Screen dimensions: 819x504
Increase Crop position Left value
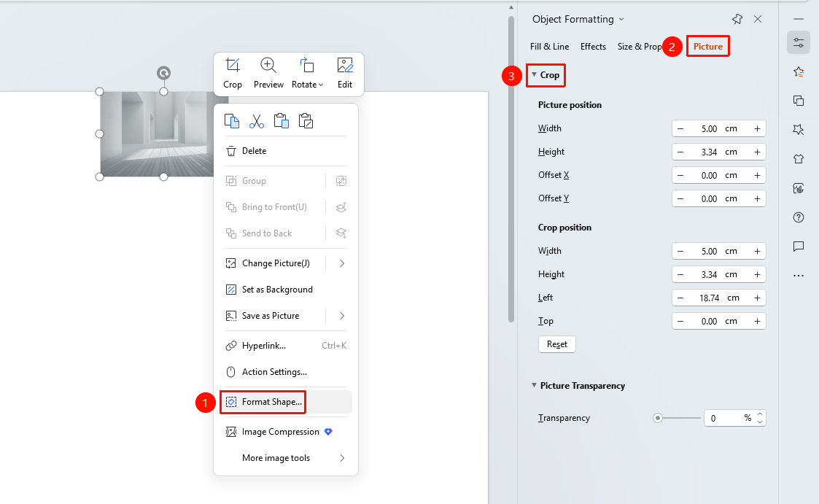pyautogui.click(x=757, y=298)
